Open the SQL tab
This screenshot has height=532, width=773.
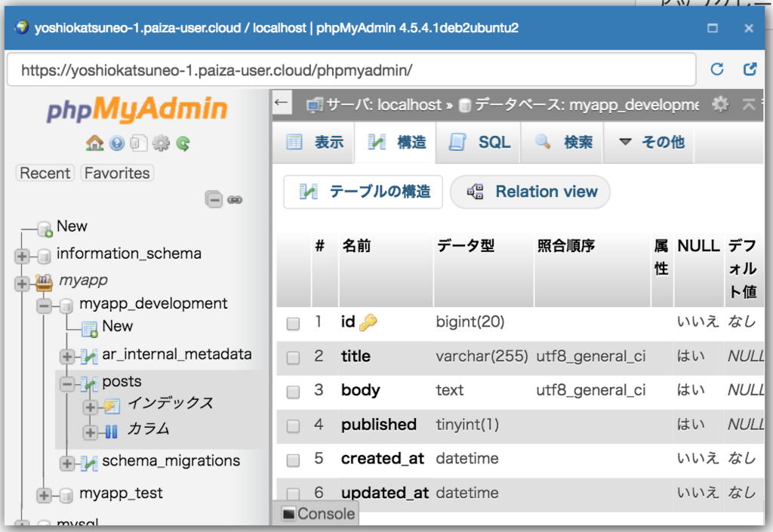tap(478, 143)
